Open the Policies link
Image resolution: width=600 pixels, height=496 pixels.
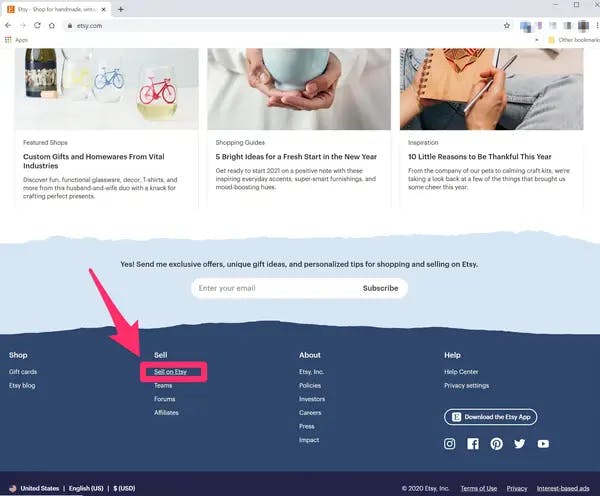pyautogui.click(x=310, y=385)
